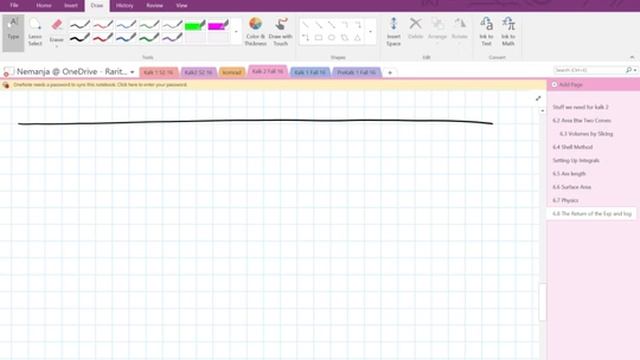Pick the thick red pen in bottom row

click(103, 38)
